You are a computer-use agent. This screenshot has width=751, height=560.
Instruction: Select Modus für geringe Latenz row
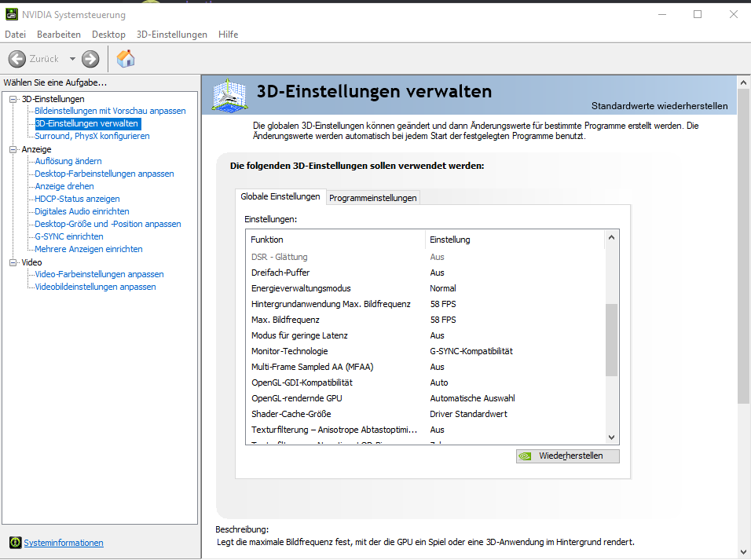(x=425, y=335)
